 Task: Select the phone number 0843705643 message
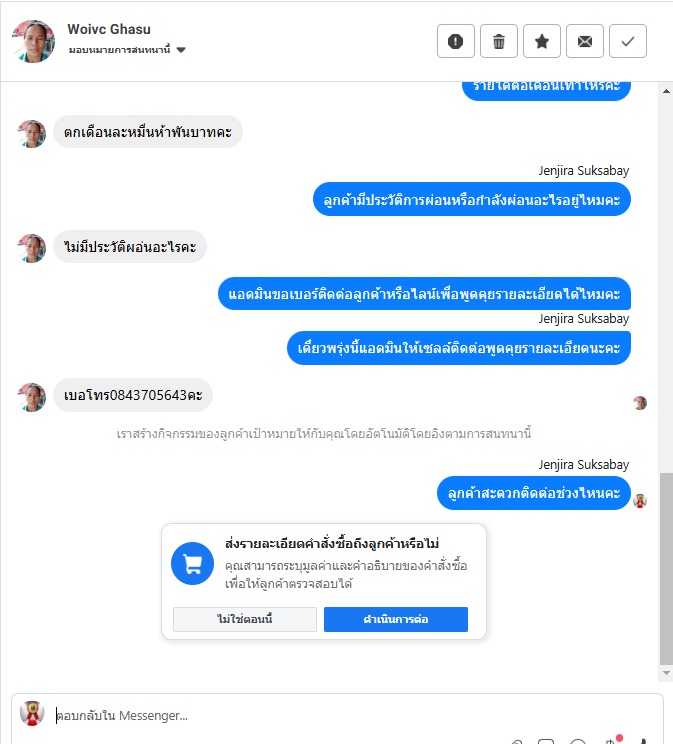[x=133, y=395]
